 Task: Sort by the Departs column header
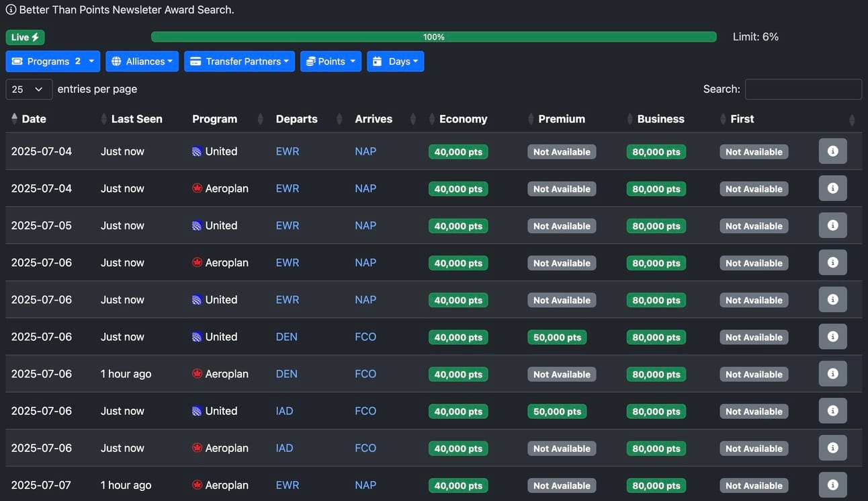(297, 119)
